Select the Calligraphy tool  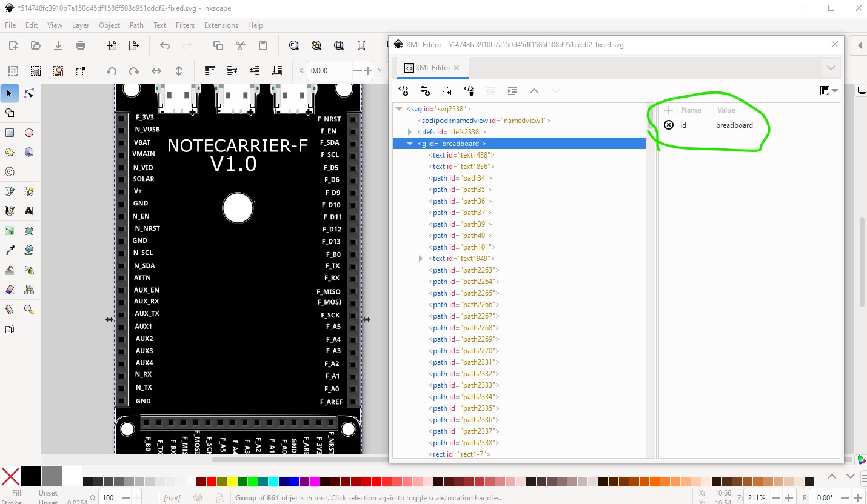point(9,211)
